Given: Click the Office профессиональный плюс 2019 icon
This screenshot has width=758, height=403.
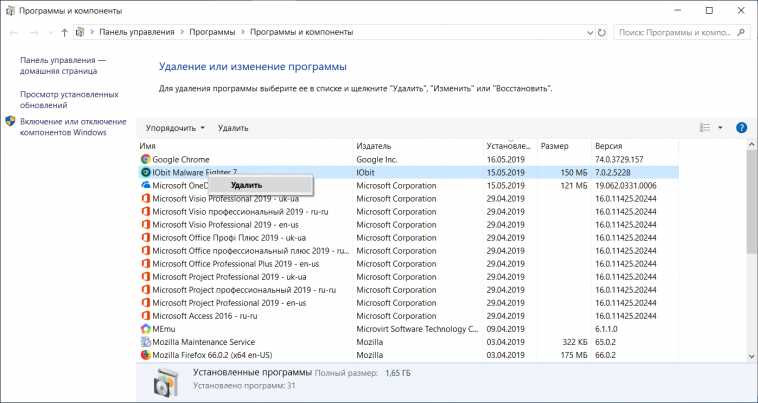Looking at the screenshot, I should pos(146,250).
